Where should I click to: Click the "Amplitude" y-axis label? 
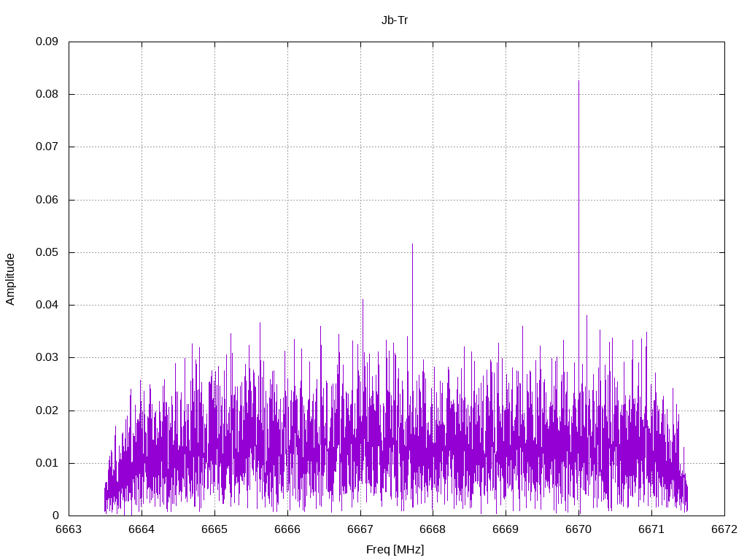click(x=10, y=279)
